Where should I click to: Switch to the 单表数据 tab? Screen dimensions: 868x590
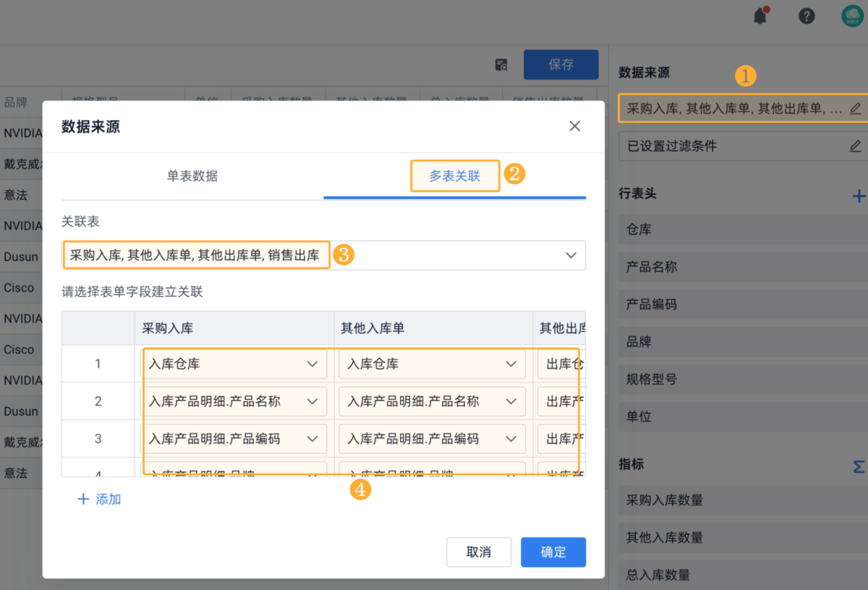coord(192,176)
